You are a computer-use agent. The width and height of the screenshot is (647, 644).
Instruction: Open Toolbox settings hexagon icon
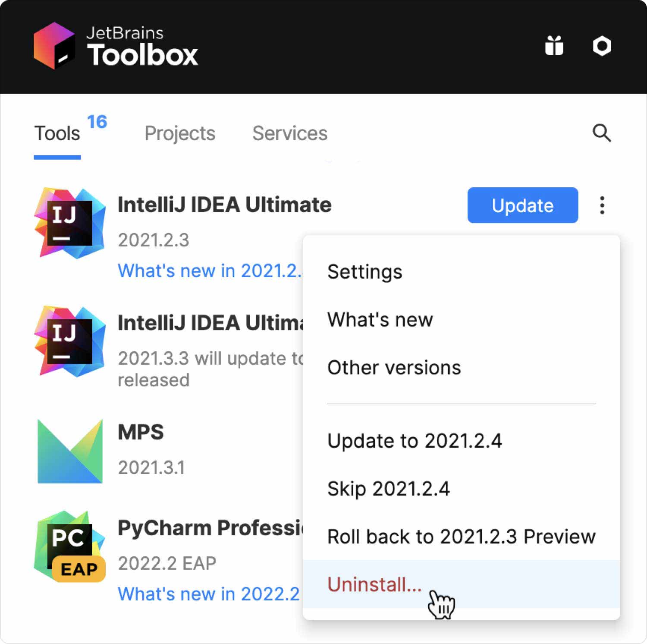602,46
